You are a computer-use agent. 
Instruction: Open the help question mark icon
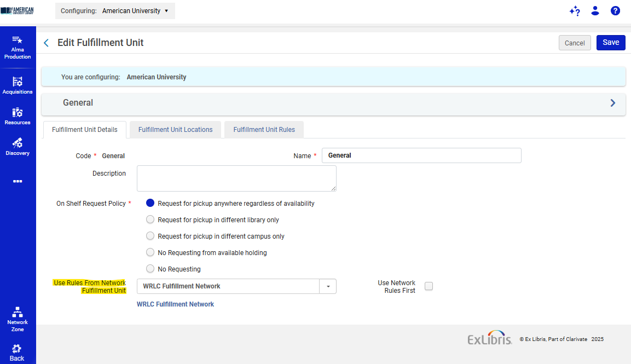coord(615,11)
